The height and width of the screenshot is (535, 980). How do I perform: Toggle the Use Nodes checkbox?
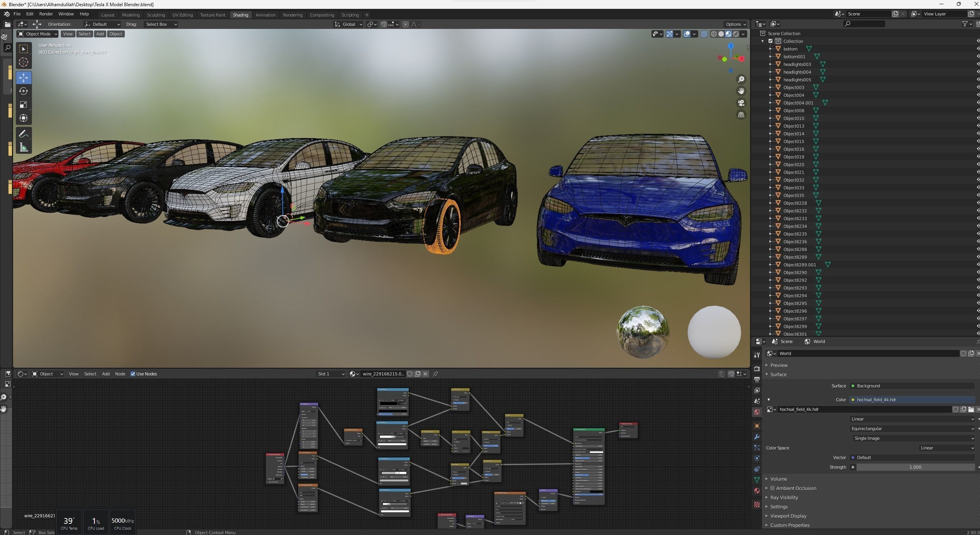[x=133, y=374]
